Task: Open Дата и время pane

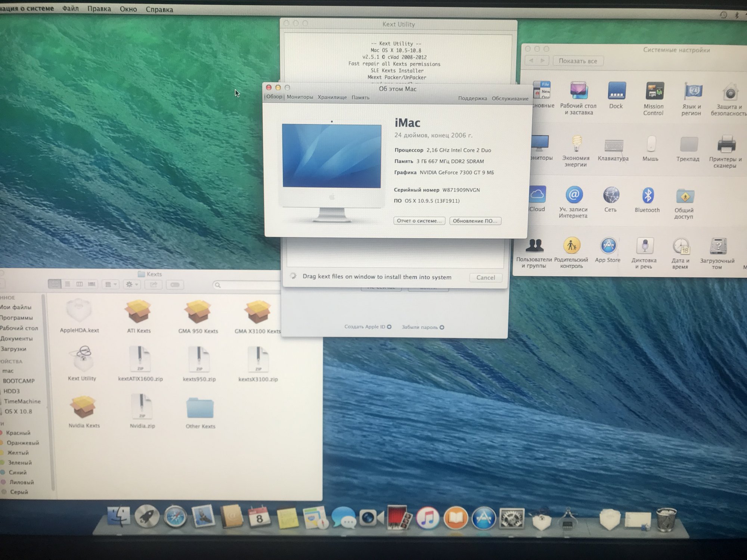Action: tap(681, 253)
